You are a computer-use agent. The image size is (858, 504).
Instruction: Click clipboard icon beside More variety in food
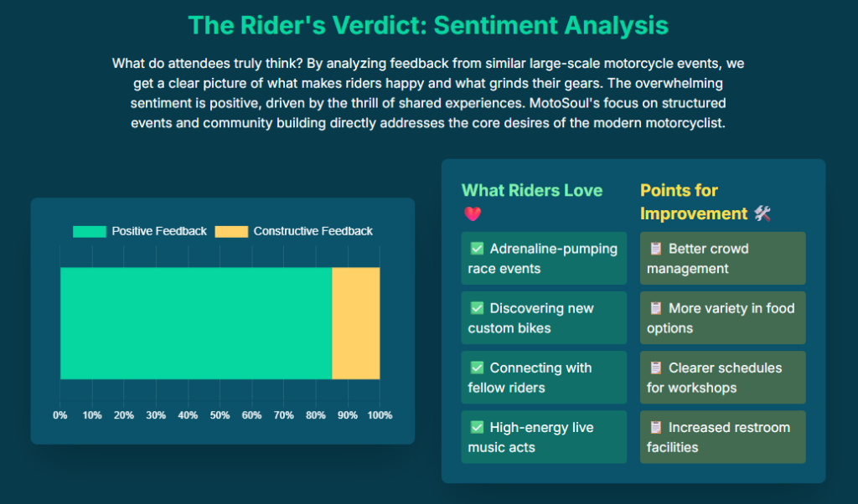[x=655, y=308]
